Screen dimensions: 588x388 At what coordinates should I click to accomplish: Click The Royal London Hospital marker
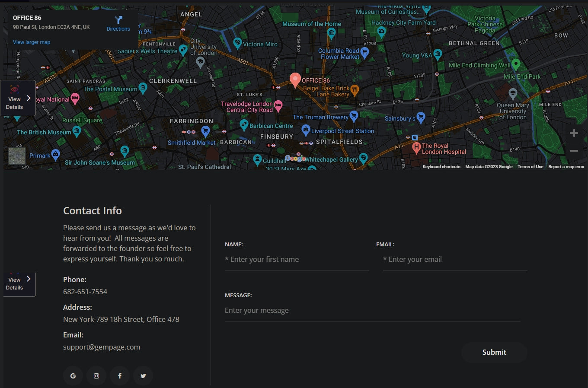tap(416, 148)
